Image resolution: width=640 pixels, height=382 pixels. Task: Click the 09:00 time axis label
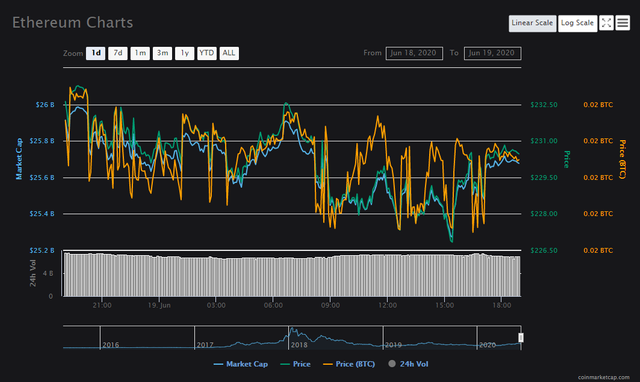click(330, 305)
